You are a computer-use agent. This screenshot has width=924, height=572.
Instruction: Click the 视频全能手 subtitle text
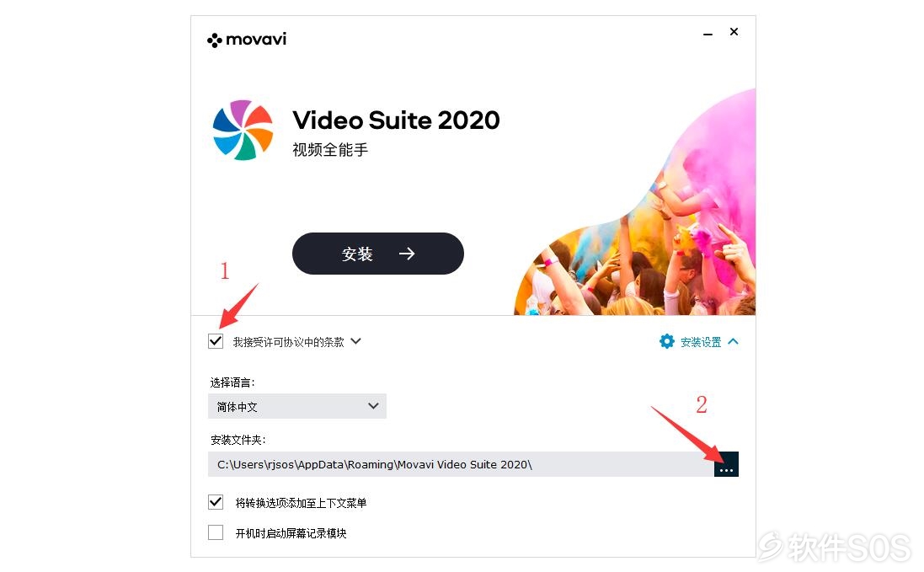click(x=330, y=150)
